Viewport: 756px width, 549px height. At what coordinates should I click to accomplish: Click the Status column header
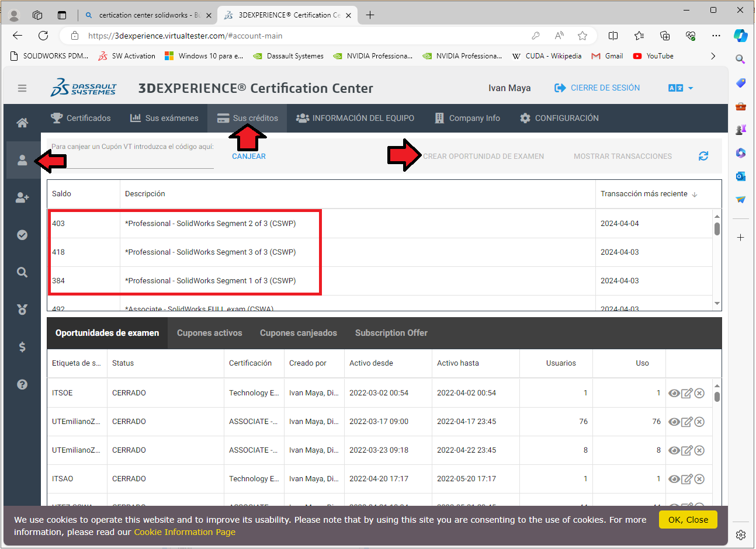tap(165, 363)
